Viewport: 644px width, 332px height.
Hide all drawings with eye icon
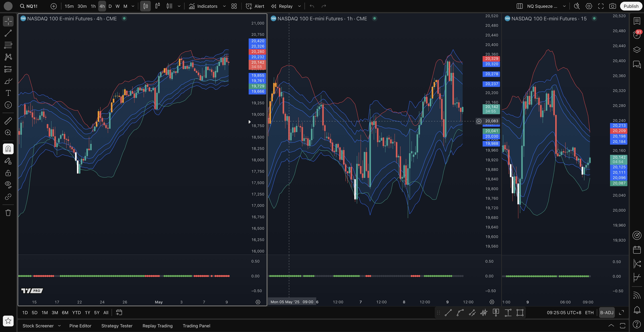(x=8, y=185)
